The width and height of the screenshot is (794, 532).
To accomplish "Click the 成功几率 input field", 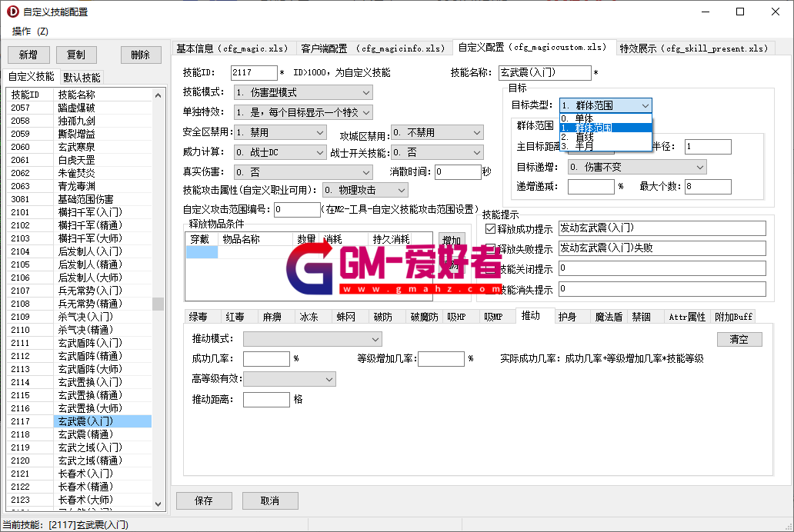I will click(x=266, y=359).
